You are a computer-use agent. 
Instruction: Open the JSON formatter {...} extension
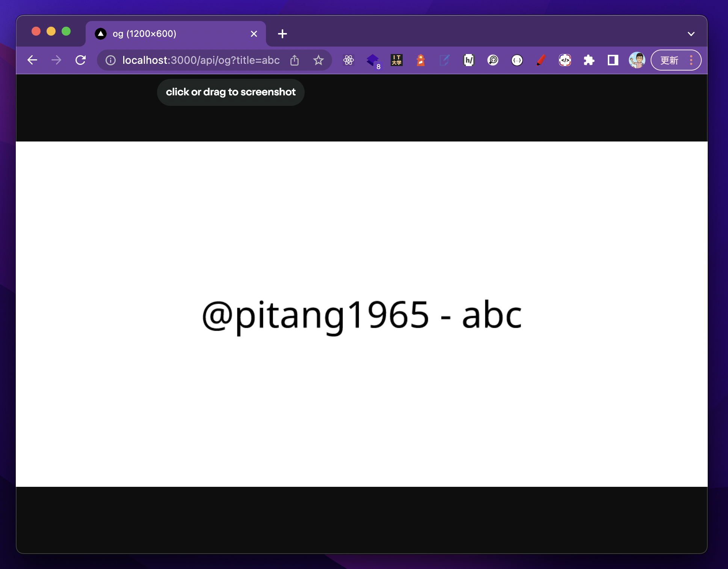[517, 60]
